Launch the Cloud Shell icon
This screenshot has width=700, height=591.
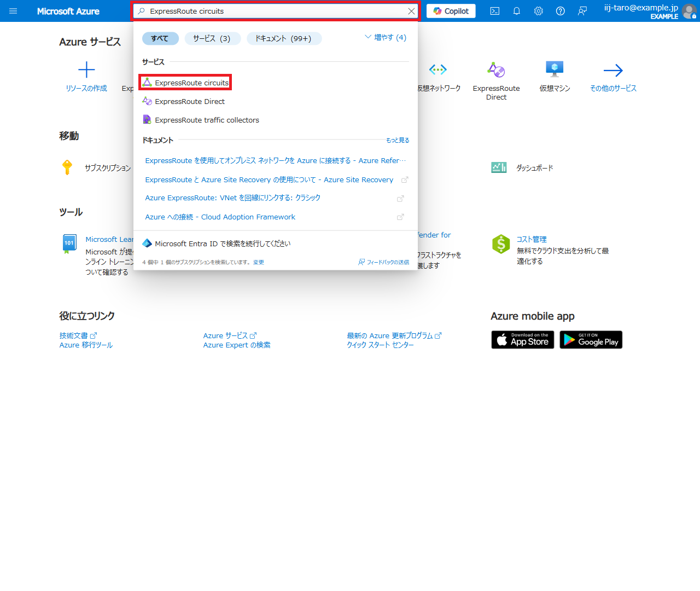[495, 11]
